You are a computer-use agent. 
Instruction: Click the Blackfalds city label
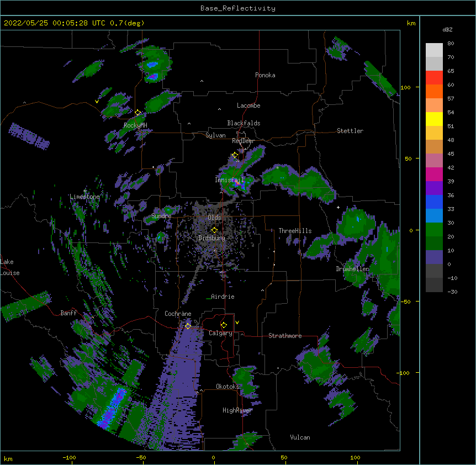pos(244,123)
